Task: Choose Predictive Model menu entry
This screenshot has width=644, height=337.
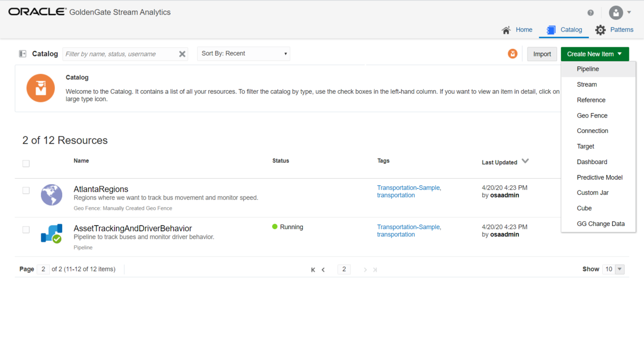Action: coord(598,178)
